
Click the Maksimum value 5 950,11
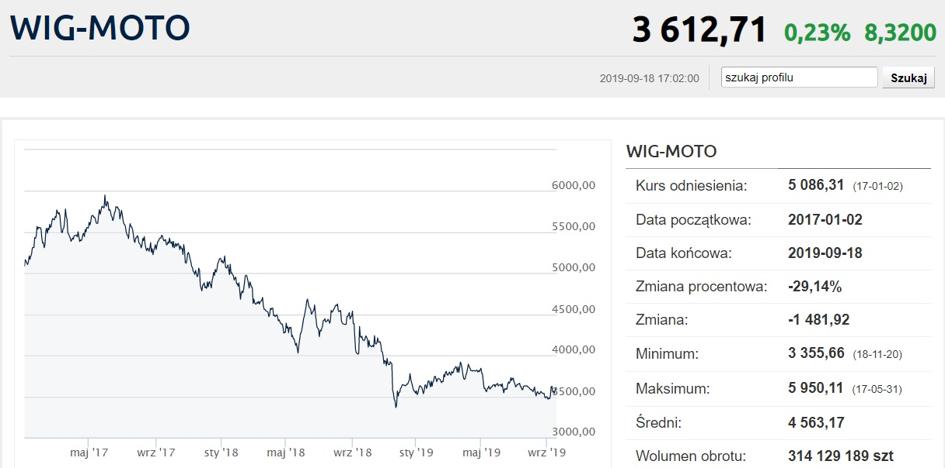815,388
